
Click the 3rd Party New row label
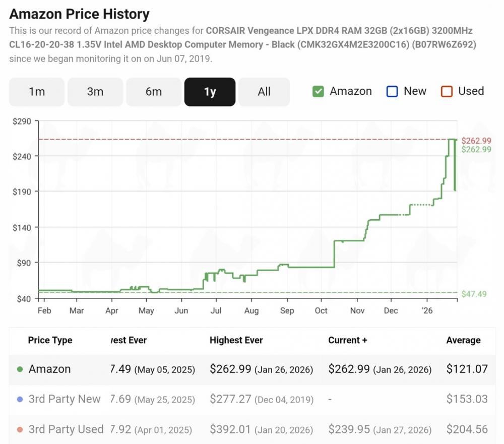(x=65, y=400)
